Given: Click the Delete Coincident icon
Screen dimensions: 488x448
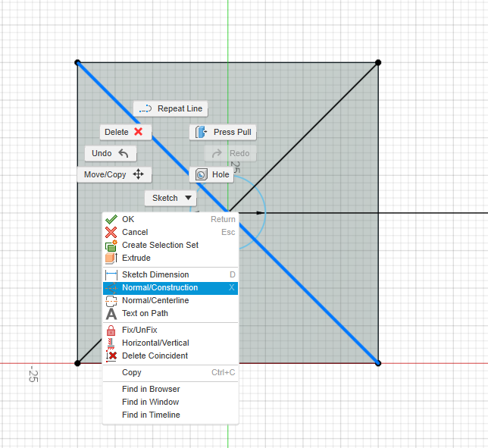Looking at the screenshot, I should pos(111,356).
